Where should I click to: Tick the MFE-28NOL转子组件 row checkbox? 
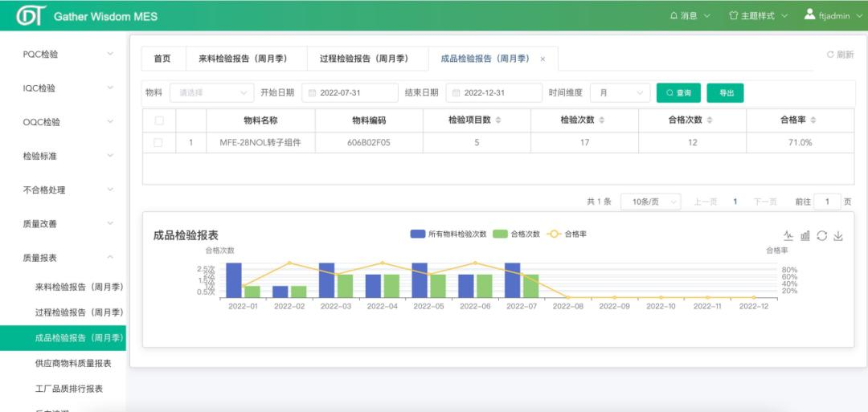click(x=158, y=142)
